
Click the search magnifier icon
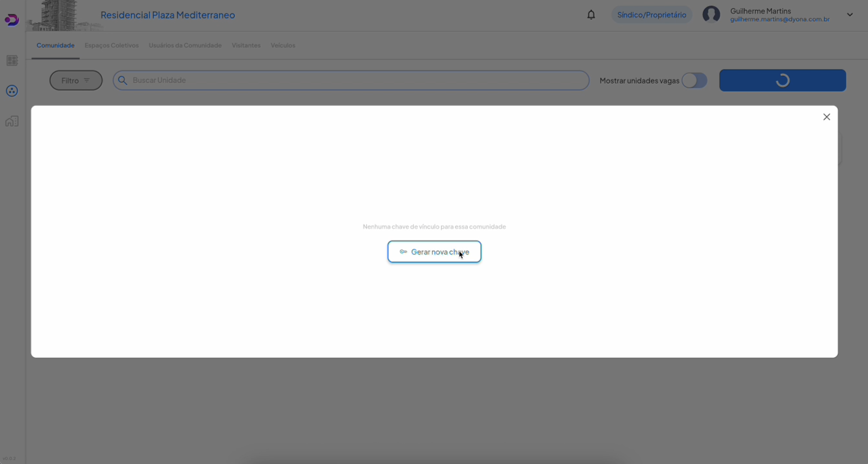point(123,80)
